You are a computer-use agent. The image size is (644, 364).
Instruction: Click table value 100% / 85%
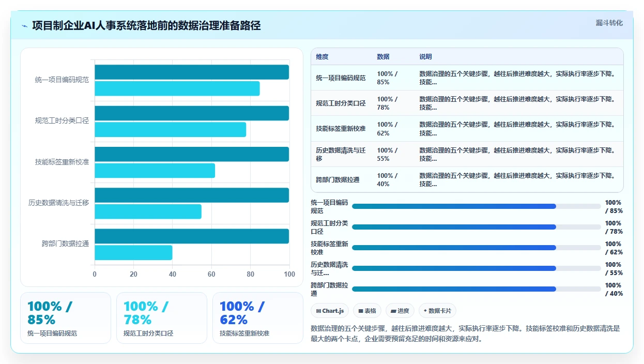tap(388, 78)
